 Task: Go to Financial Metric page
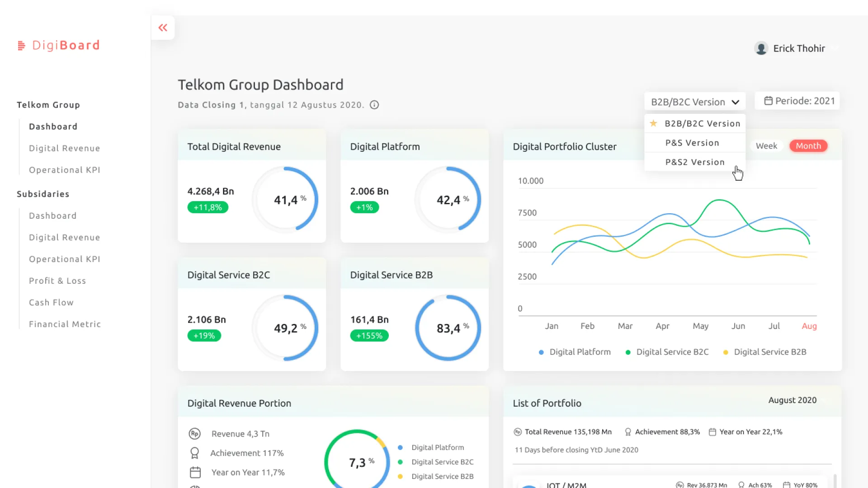[x=65, y=324]
